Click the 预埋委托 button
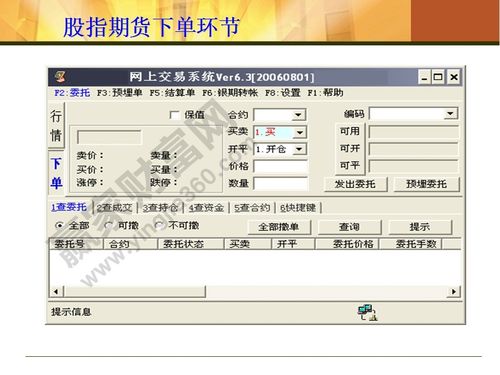 [426, 184]
